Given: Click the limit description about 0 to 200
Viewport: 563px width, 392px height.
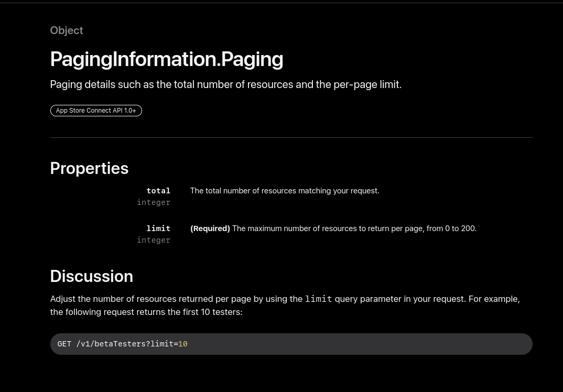Looking at the screenshot, I should tap(354, 228).
